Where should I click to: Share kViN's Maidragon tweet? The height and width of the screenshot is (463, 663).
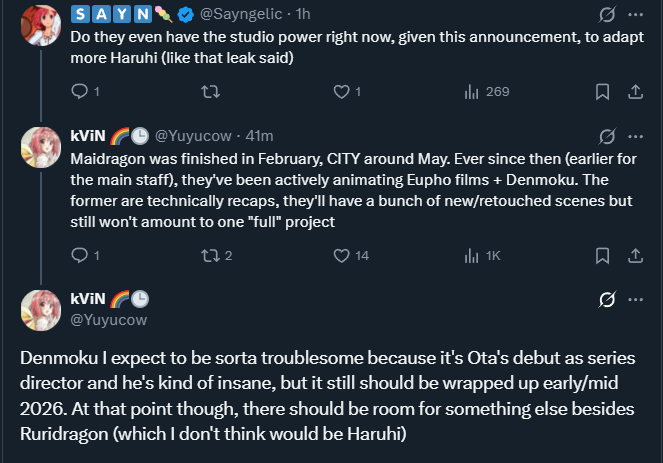pos(634,255)
